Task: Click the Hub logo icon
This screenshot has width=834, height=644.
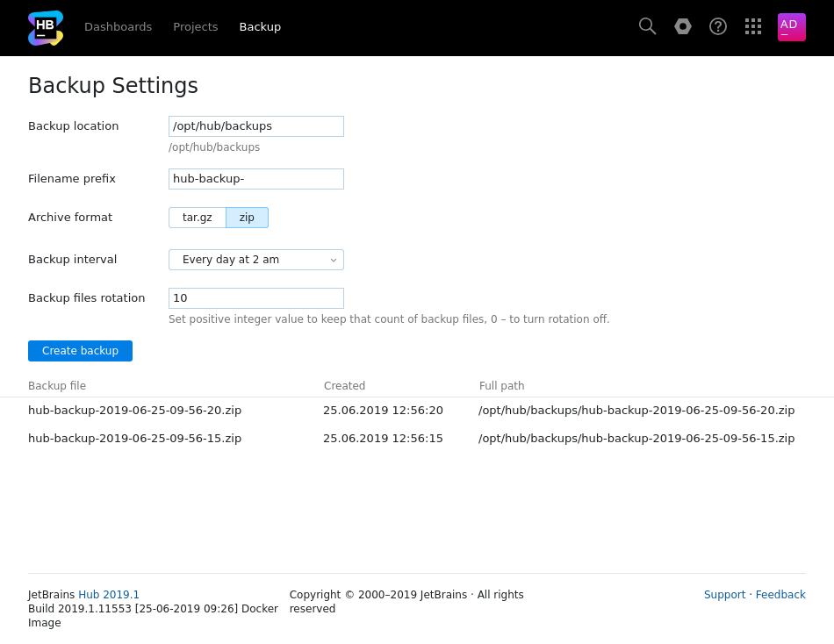Action: coord(46,28)
